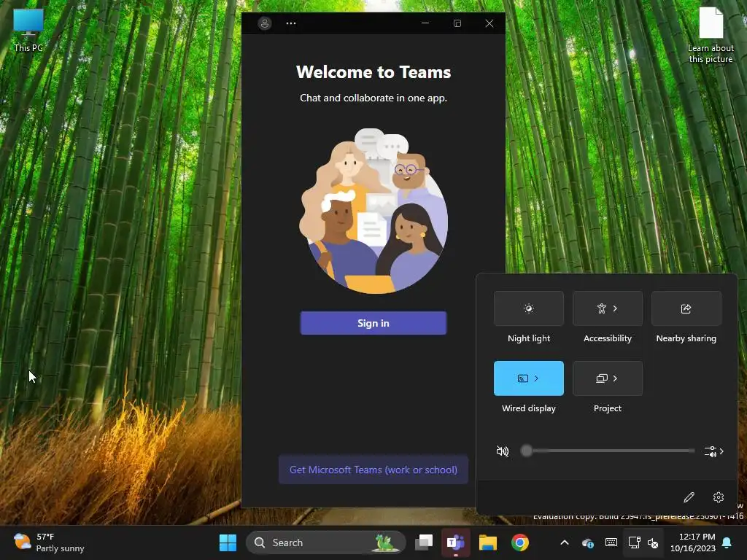
Task: Click the taskbar Search box
Action: point(326,542)
